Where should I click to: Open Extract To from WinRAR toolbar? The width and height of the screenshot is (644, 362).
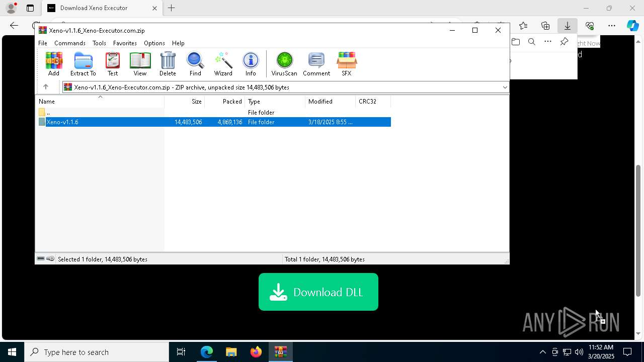83,64
